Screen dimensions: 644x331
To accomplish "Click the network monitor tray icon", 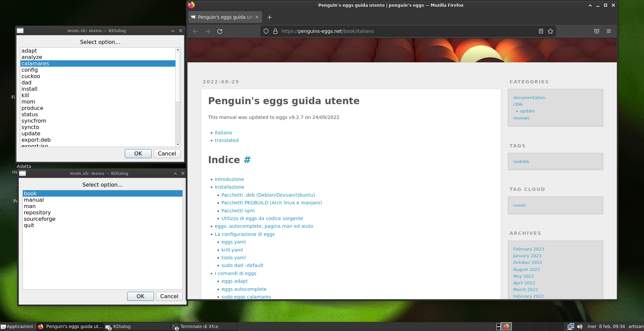I will click(570, 326).
